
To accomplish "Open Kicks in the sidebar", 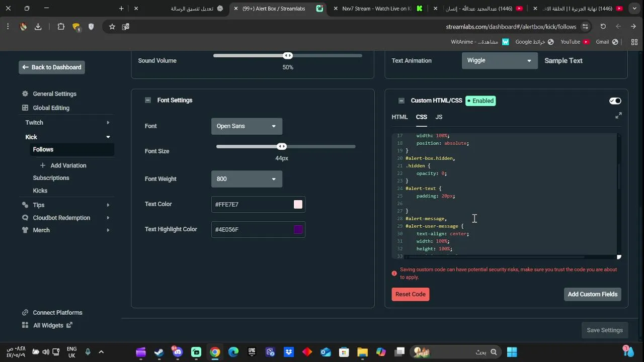I will click(x=40, y=191).
